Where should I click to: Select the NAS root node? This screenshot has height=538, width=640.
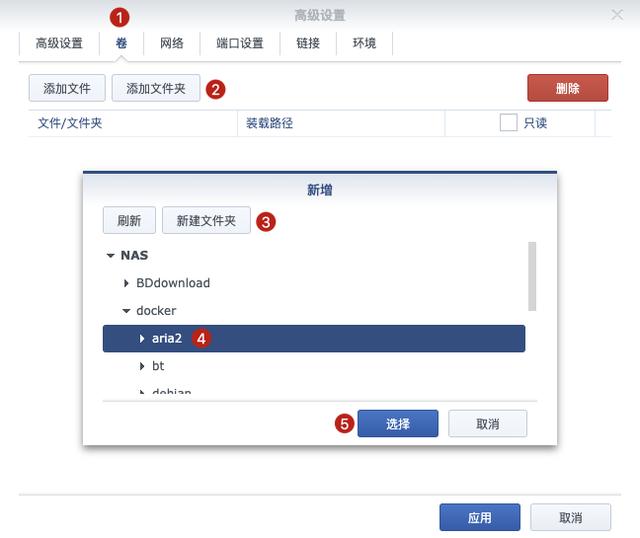point(134,256)
